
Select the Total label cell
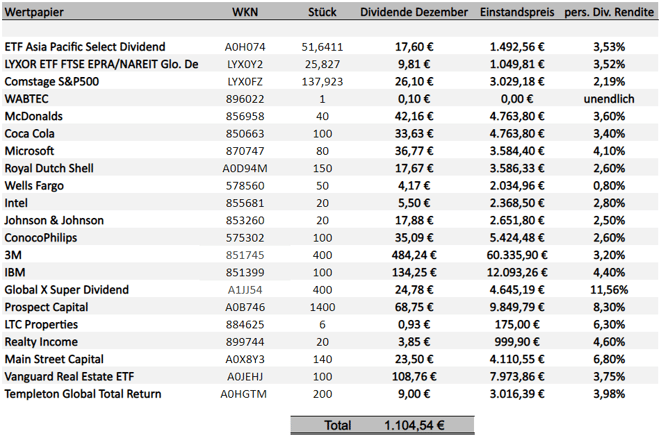[337, 425]
